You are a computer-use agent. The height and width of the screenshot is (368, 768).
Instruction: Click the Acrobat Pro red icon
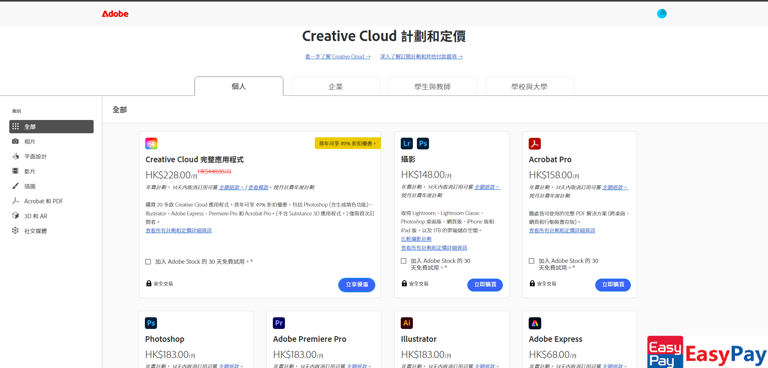click(x=534, y=144)
